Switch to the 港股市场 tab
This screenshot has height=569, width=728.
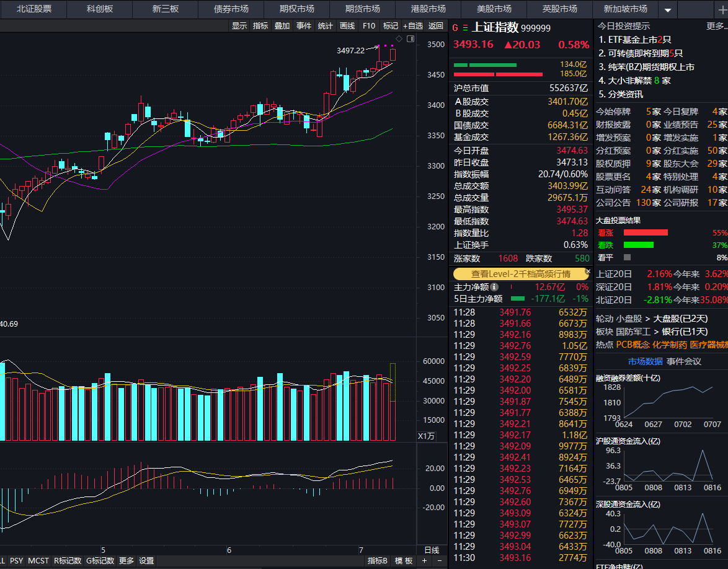pos(427,9)
